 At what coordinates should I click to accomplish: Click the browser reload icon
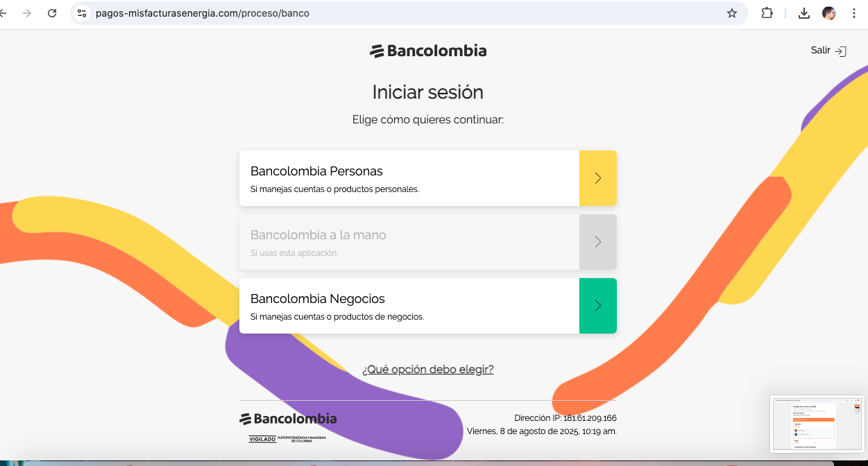pos(52,13)
